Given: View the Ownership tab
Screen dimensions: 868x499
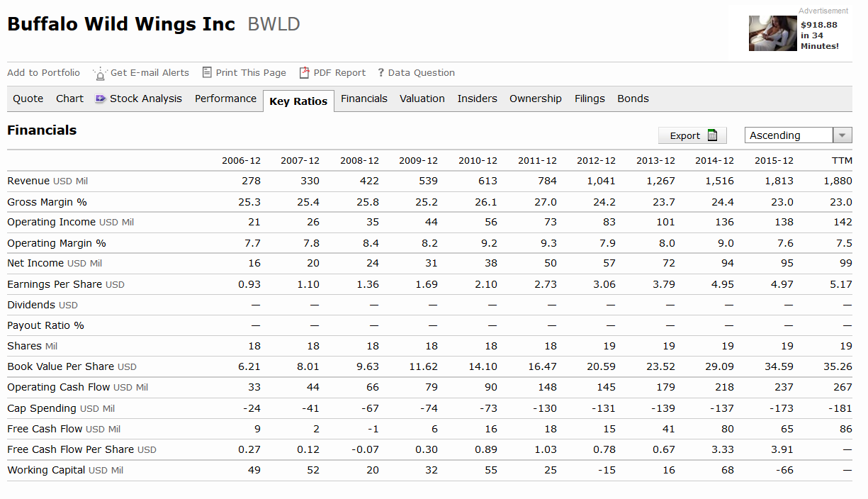Looking at the screenshot, I should (535, 99).
